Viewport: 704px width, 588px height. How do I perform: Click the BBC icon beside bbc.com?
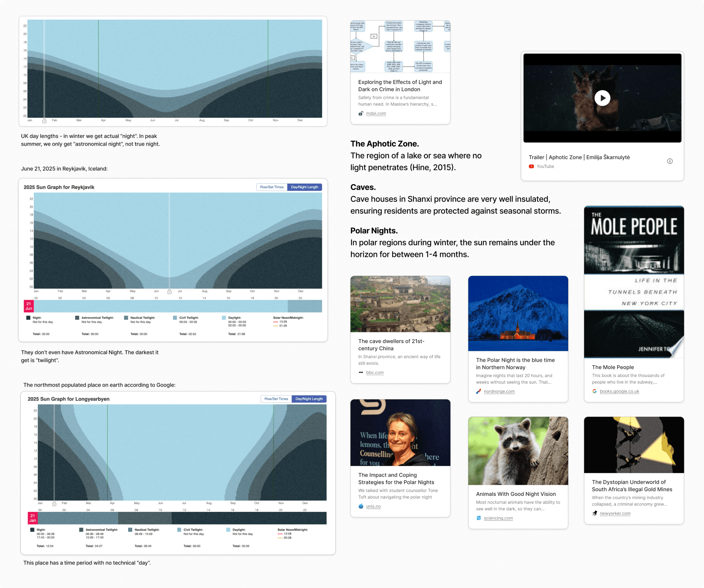[361, 372]
